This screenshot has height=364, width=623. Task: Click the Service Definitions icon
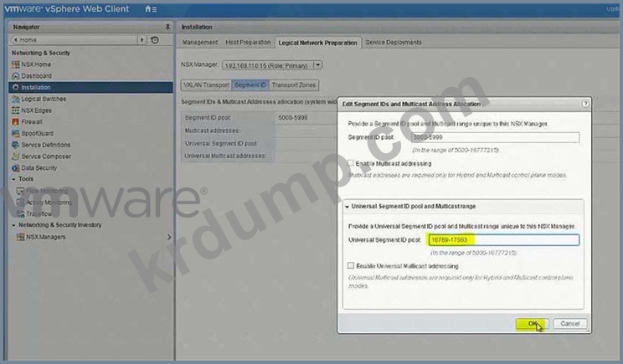tap(16, 145)
